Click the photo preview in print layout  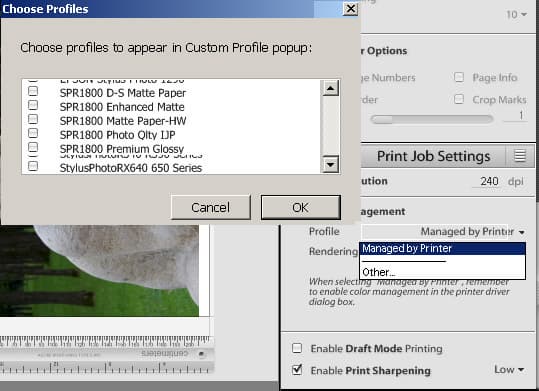(99, 271)
